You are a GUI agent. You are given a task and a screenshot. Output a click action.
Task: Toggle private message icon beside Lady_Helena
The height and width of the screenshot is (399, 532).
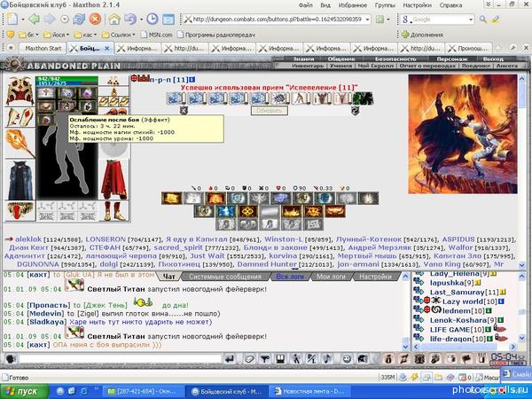point(419,273)
